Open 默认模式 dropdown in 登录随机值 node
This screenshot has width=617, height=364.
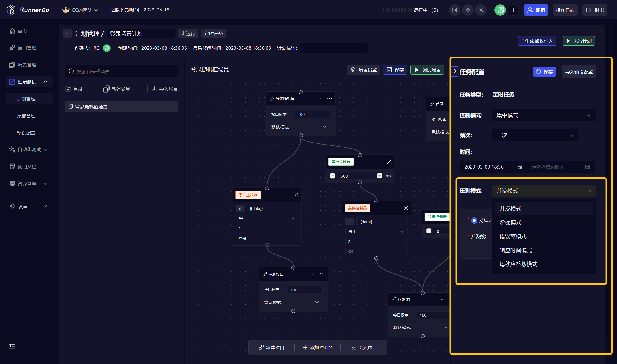pyautogui.click(x=299, y=127)
